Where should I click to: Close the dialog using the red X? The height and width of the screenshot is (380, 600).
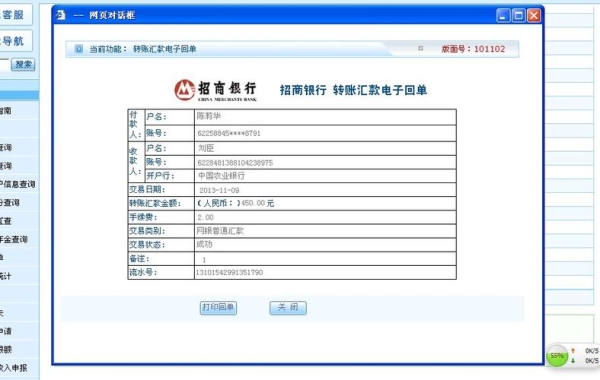click(534, 15)
